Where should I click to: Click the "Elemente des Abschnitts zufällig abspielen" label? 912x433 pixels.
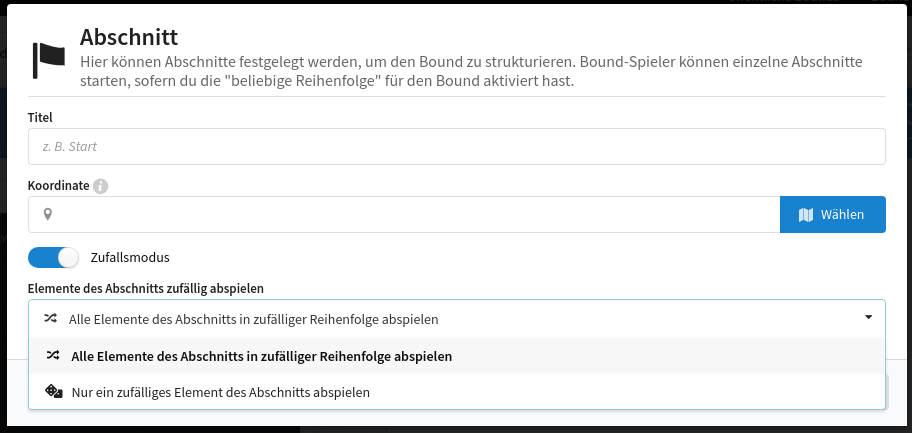145,289
